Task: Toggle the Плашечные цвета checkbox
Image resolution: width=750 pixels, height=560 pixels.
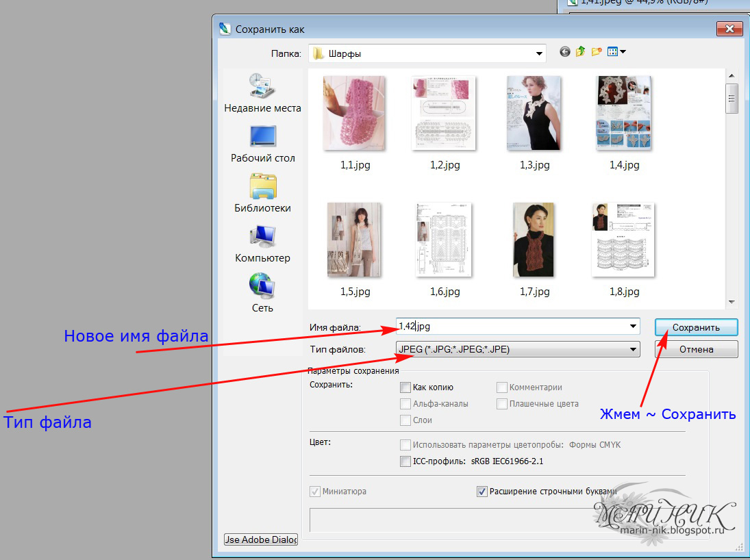Action: tap(502, 404)
